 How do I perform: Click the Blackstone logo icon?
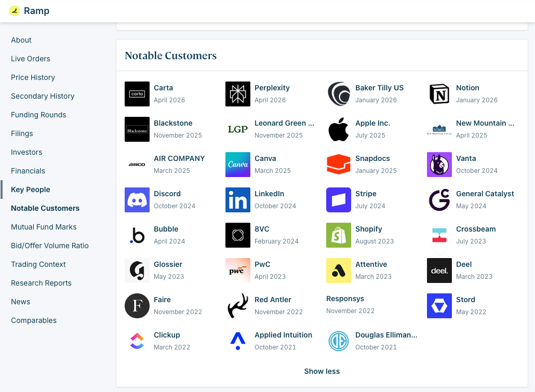137,129
